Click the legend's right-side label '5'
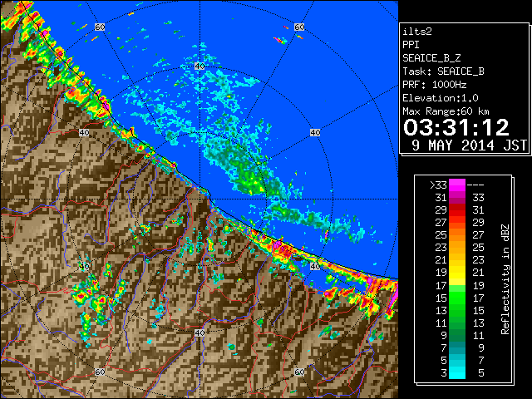Viewport: 532px width, 399px height. 480,373
